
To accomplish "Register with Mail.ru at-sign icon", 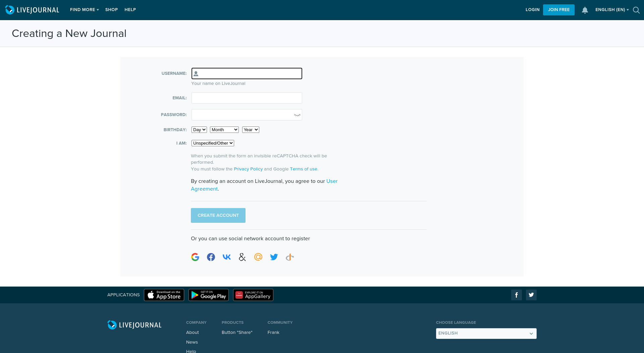I will [258, 257].
